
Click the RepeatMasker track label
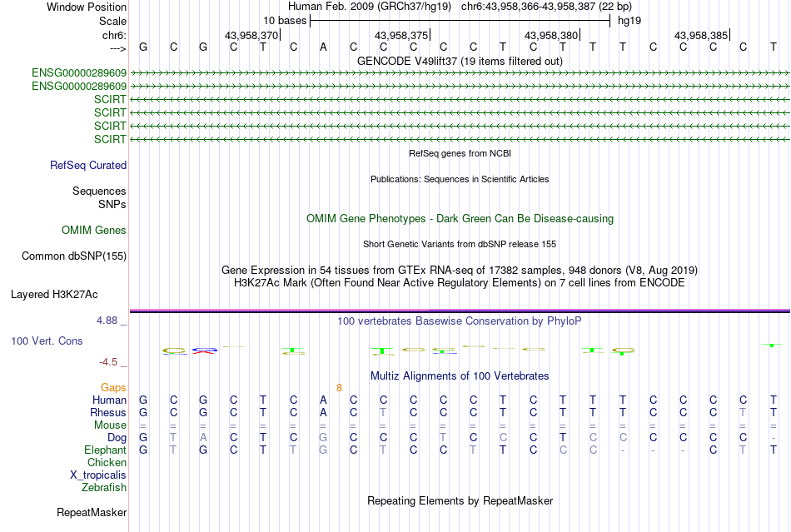coord(92,512)
